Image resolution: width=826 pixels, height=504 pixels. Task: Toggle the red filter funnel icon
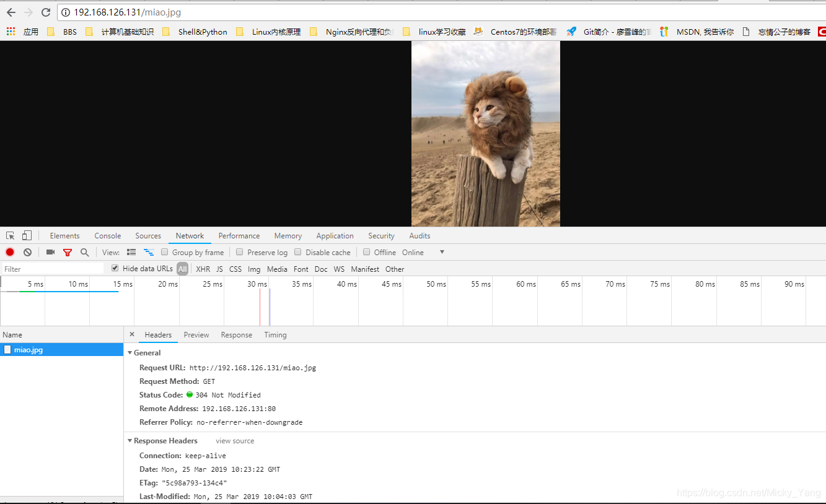(68, 253)
